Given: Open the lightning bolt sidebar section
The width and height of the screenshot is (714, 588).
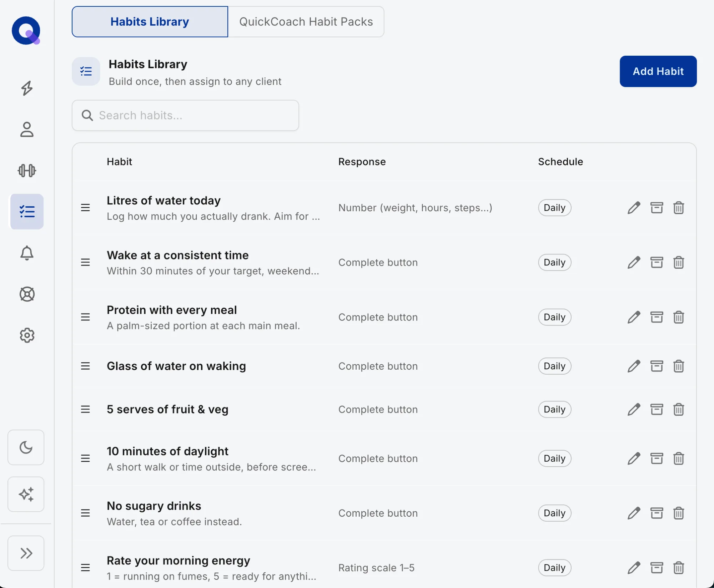Looking at the screenshot, I should coord(27,88).
